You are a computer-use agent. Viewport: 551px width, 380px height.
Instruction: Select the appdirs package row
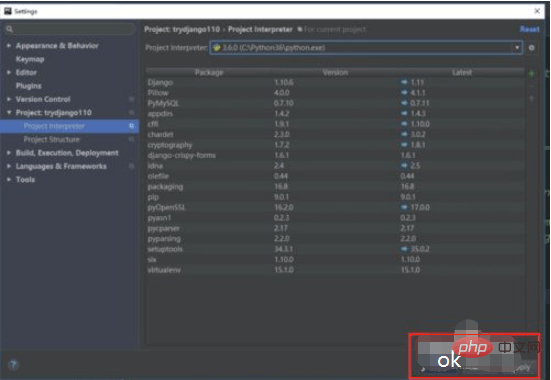[x=335, y=114]
